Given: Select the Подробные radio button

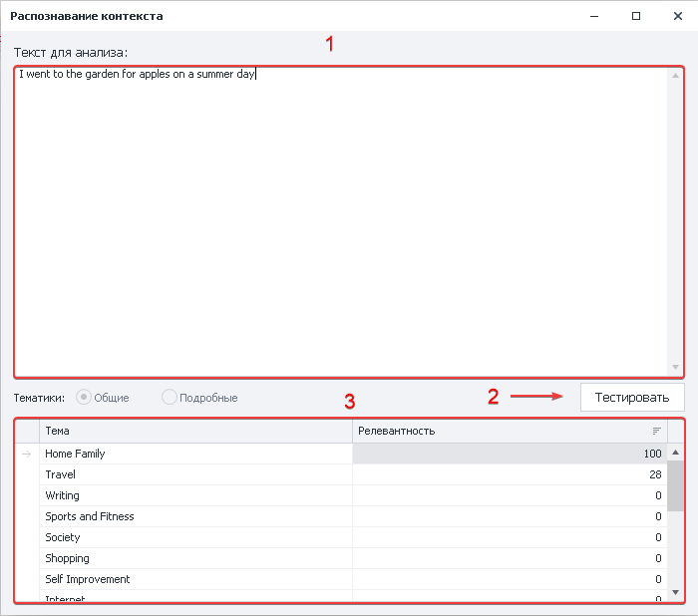Looking at the screenshot, I should 170,397.
